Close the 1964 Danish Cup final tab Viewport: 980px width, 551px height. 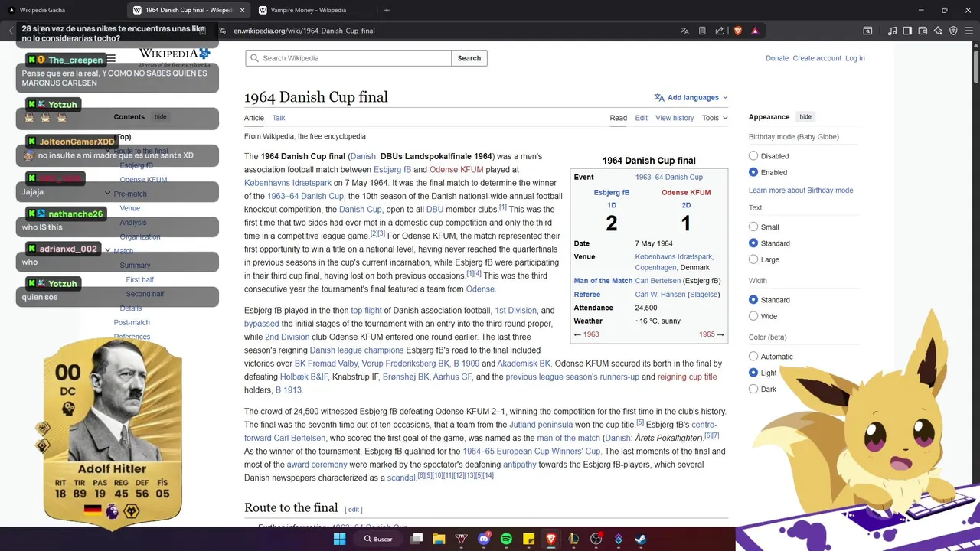click(243, 10)
